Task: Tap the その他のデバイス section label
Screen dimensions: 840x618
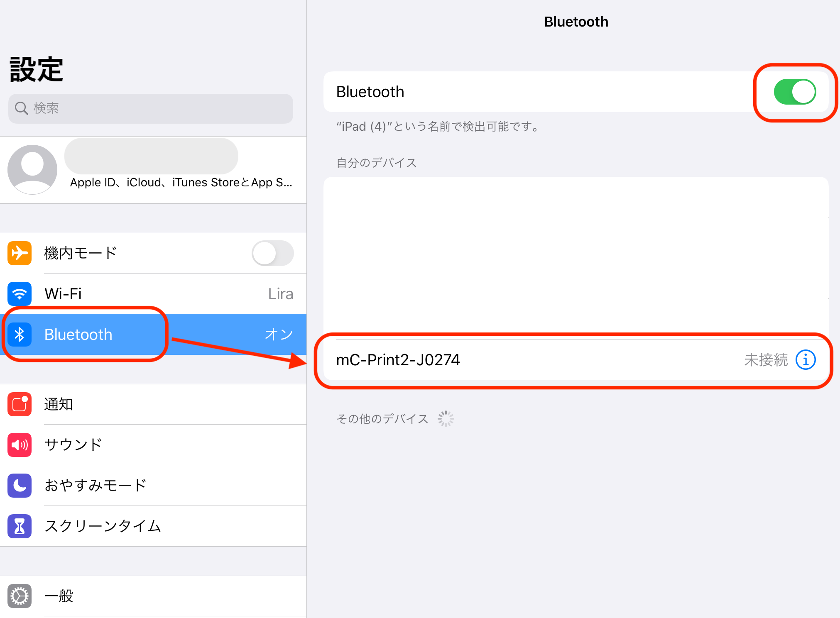Action: click(382, 419)
